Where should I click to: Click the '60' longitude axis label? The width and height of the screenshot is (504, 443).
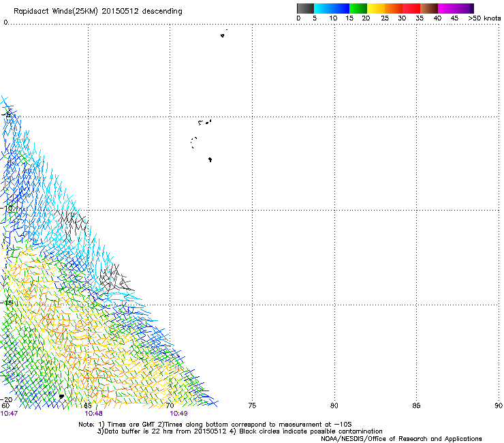coord(5,406)
